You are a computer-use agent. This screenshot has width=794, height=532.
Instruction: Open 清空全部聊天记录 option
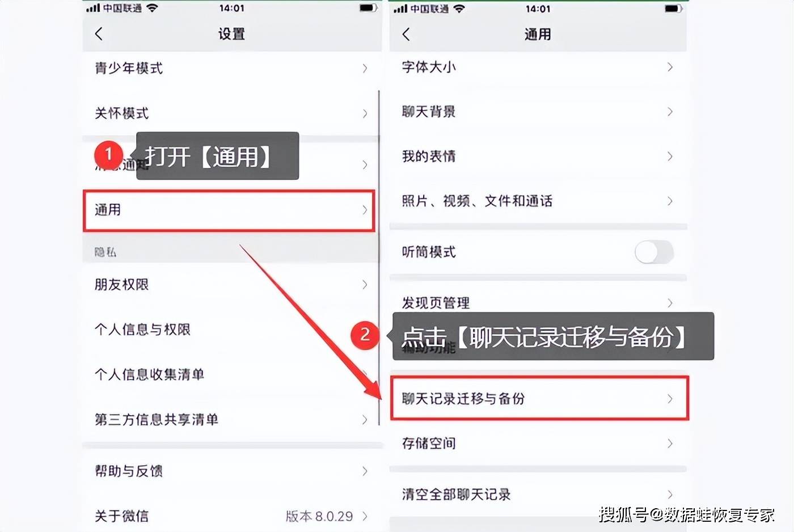(x=538, y=494)
